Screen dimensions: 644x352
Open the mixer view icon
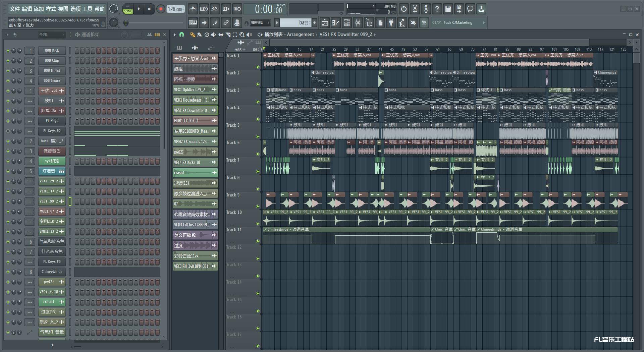point(358,22)
